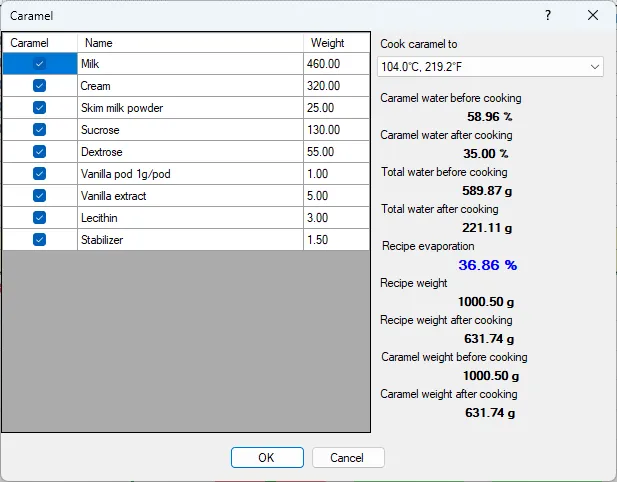Click the Name column header

190,42
